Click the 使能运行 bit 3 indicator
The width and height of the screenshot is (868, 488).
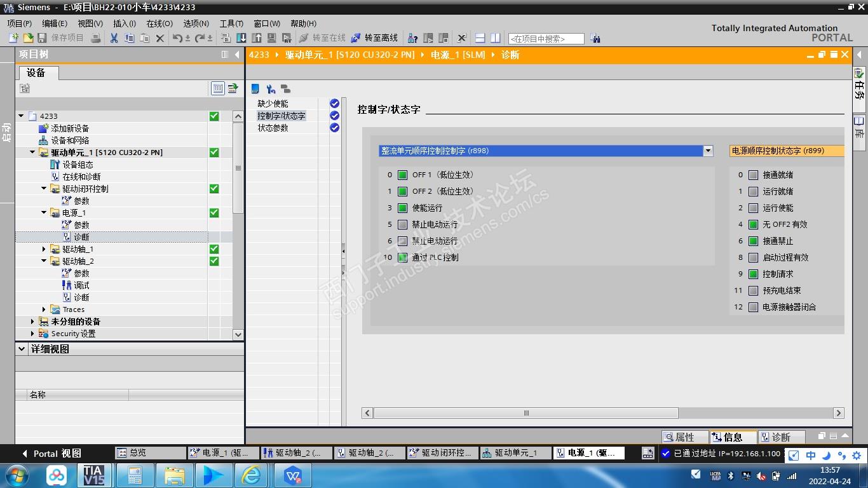tap(402, 208)
